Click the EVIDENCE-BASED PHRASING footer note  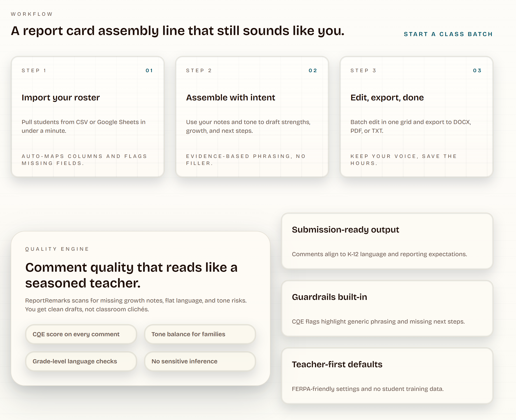[246, 160]
